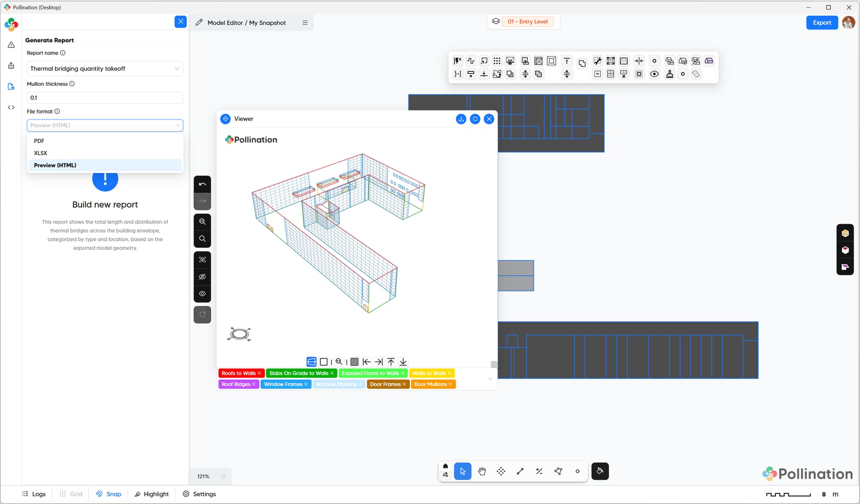Select PDF from file format list
860x504 pixels.
click(39, 141)
